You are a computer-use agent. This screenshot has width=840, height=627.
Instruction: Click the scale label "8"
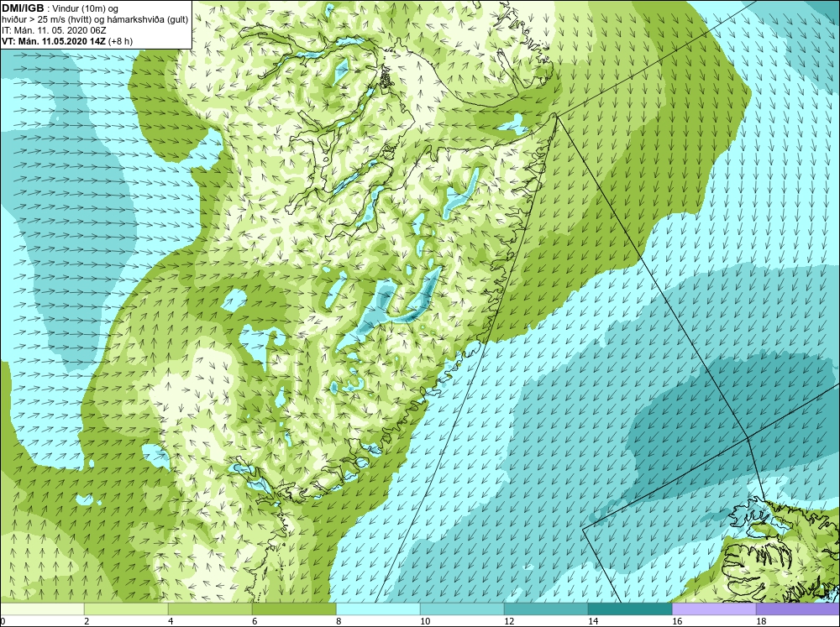click(337, 621)
